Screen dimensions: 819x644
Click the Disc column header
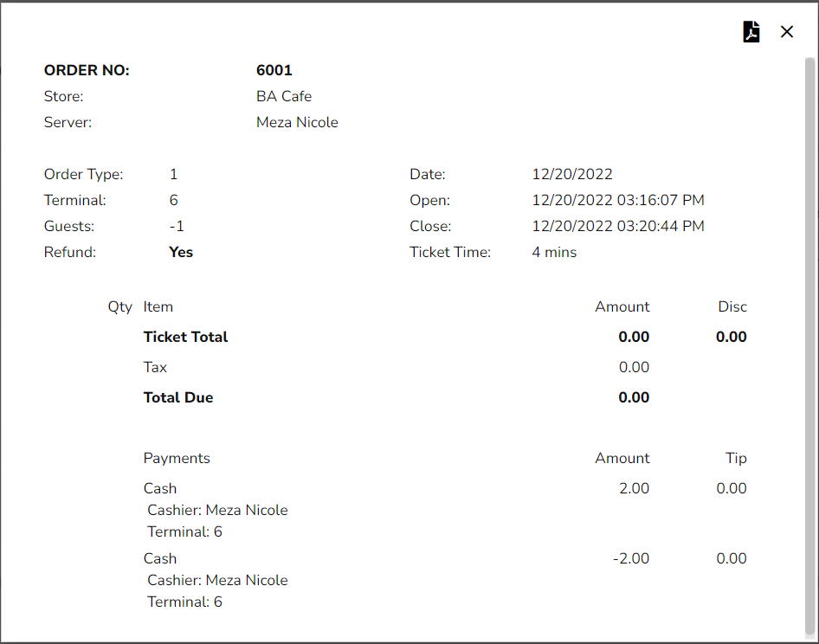click(732, 306)
